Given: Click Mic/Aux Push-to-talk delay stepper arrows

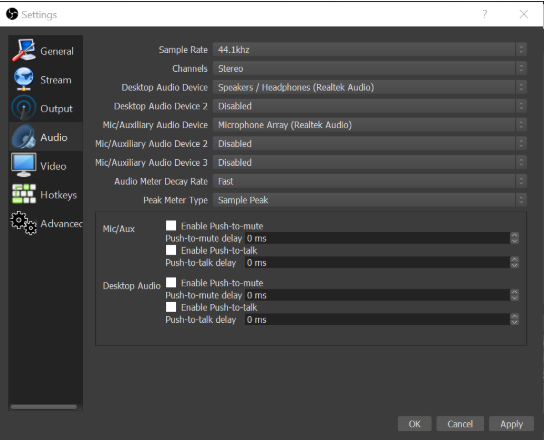Looking at the screenshot, I should click(x=515, y=263).
